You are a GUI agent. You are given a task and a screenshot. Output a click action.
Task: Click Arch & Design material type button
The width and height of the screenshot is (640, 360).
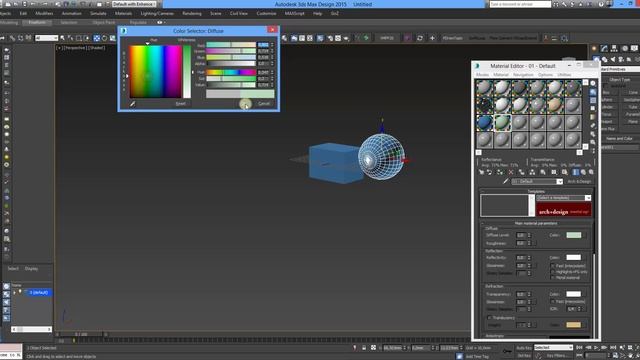click(579, 181)
